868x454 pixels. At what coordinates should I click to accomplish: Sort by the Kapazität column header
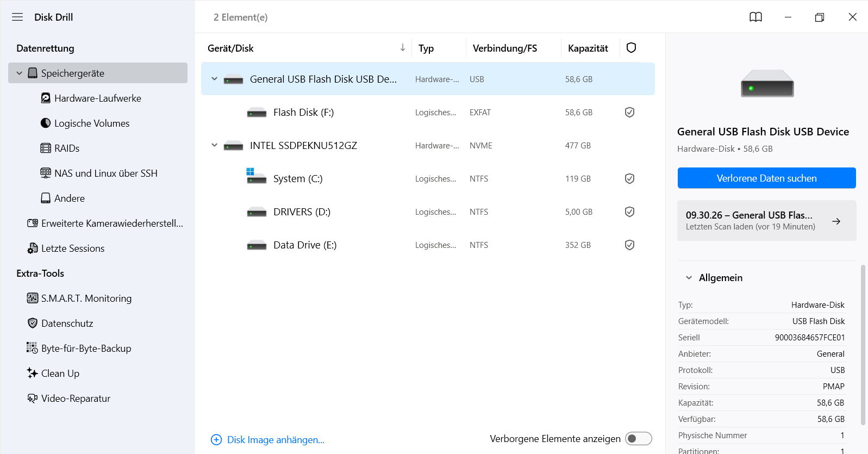click(588, 48)
